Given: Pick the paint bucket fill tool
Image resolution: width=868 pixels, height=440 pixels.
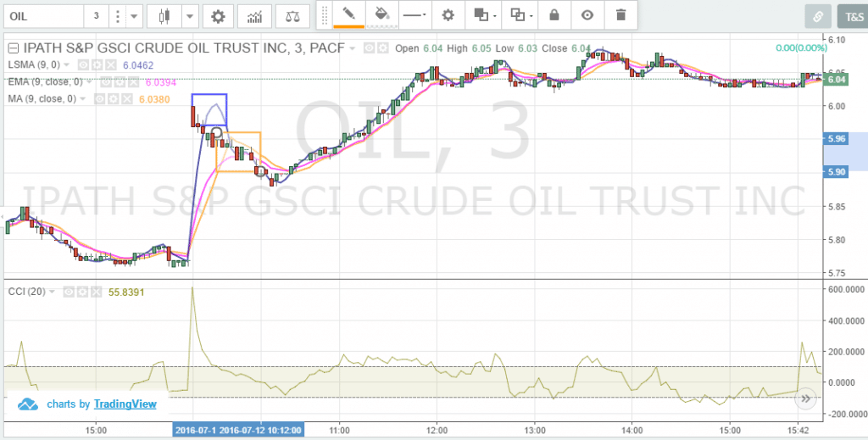Looking at the screenshot, I should click(x=381, y=15).
